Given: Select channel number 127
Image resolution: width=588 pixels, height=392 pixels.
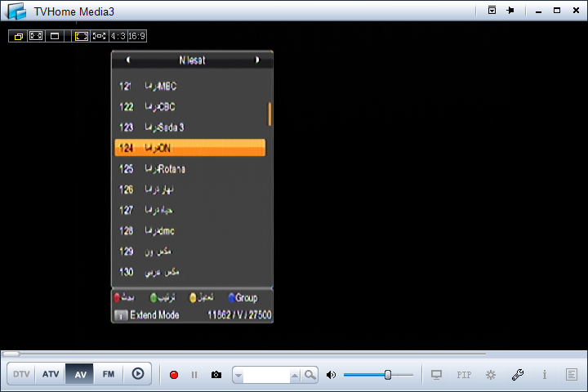Looking at the screenshot, I should 190,210.
